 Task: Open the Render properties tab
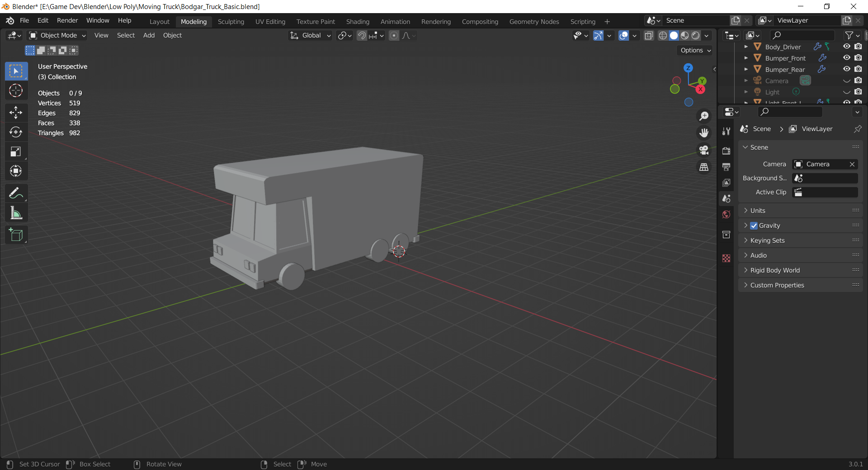click(x=726, y=151)
